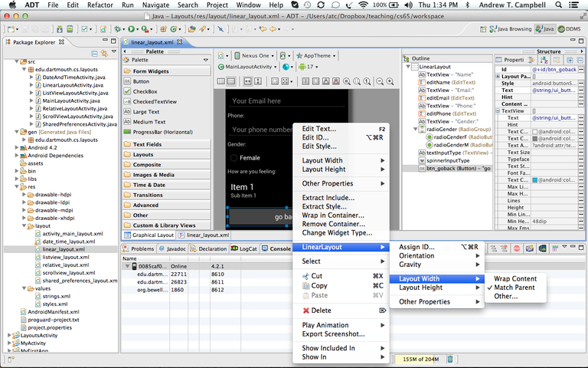Open the Nexus One device dropdown
Viewport: 588px width, 368px height.
(255, 55)
